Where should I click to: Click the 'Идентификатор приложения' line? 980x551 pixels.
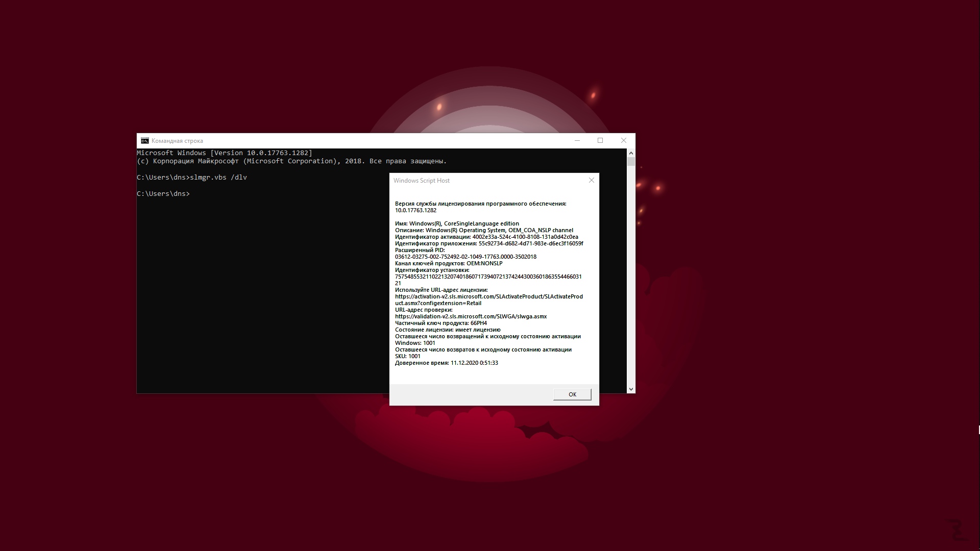click(x=489, y=243)
